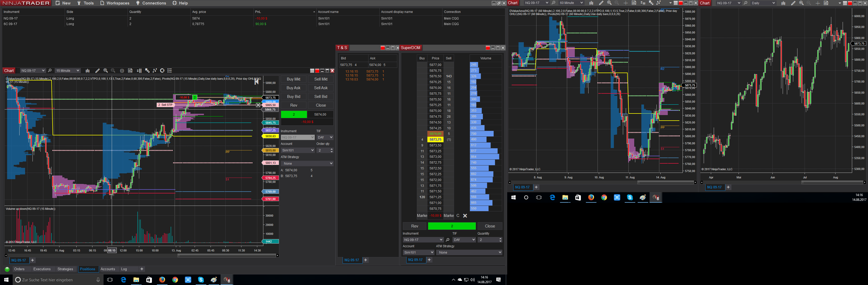Click Buy Ask in Chart Trader
This screenshot has height=285, width=868.
click(293, 88)
